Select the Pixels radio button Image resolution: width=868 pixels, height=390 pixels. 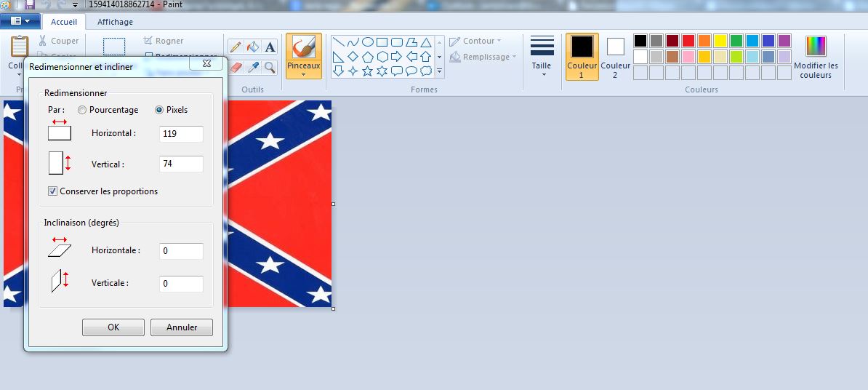pyautogui.click(x=159, y=110)
